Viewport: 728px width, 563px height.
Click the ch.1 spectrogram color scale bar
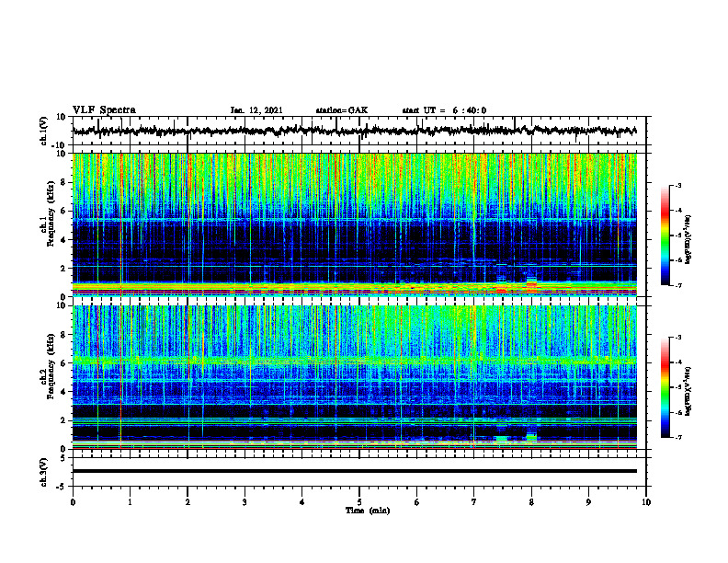[x=665, y=236]
